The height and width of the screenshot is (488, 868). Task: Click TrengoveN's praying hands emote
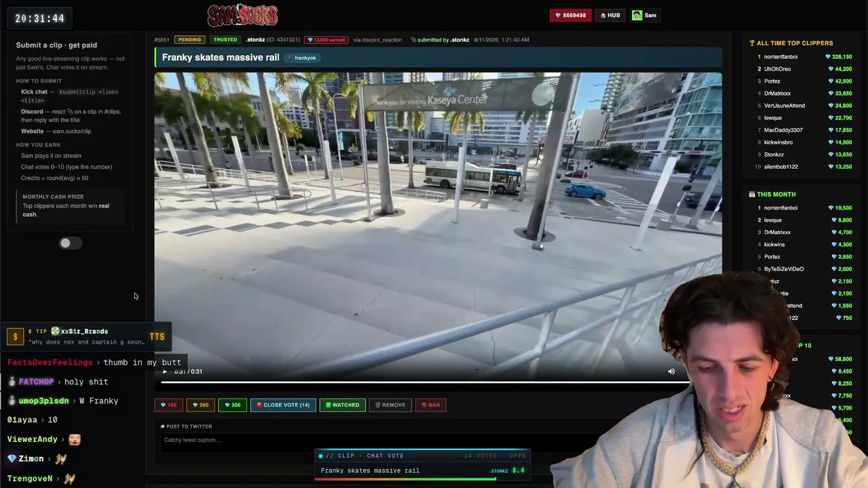69,479
